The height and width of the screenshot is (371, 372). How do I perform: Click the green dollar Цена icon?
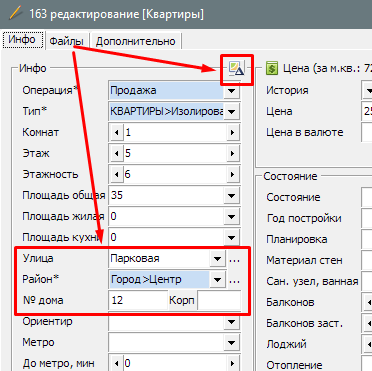click(x=272, y=69)
